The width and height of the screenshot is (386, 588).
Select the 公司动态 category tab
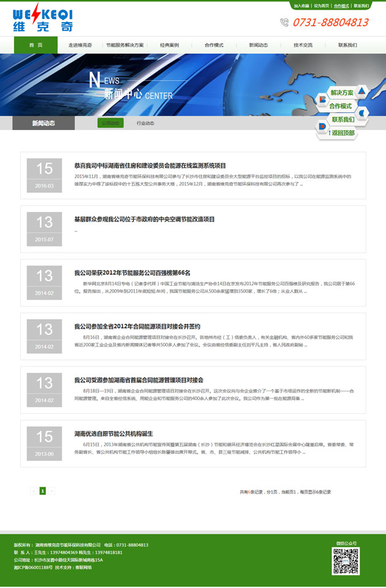[110, 123]
